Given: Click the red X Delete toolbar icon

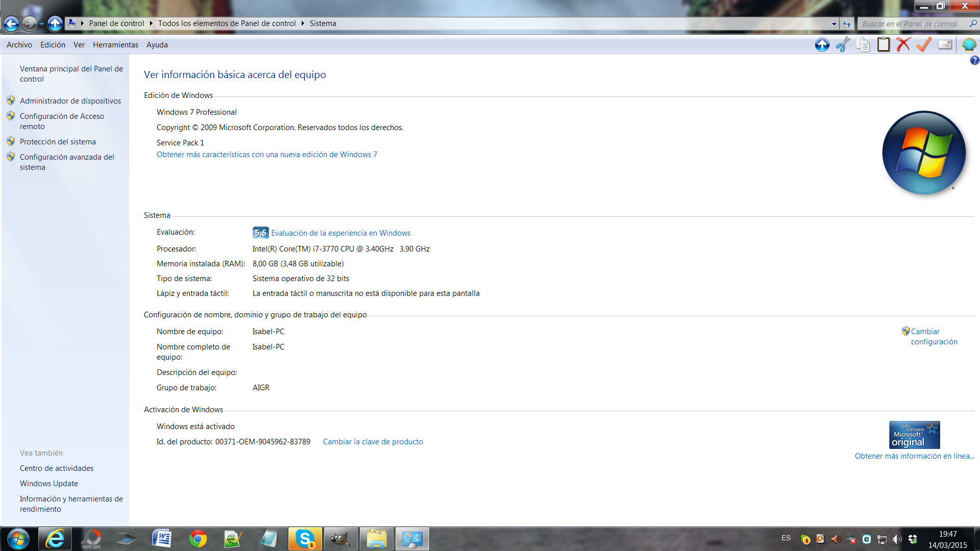Looking at the screenshot, I should [903, 45].
